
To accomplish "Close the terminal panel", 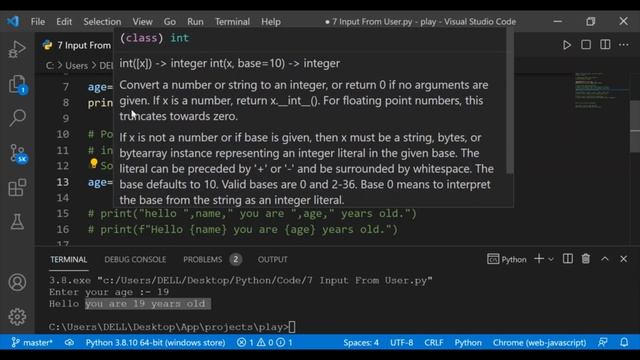I will click(623, 259).
